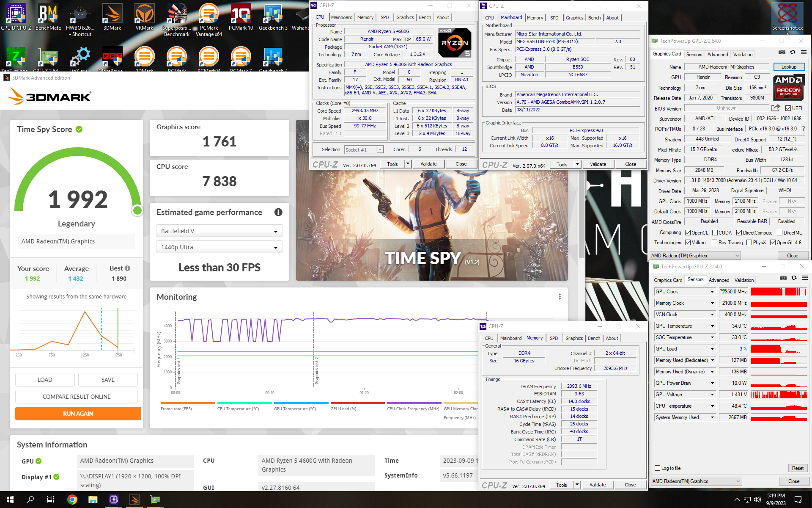Toggle the CUDA checkbox
This screenshot has width=812, height=508.
click(715, 233)
